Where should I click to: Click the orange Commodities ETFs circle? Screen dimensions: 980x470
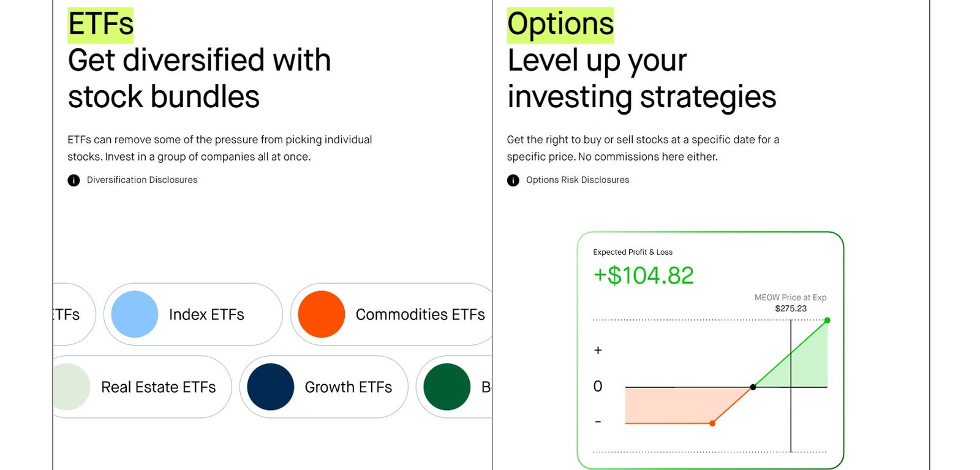322,314
